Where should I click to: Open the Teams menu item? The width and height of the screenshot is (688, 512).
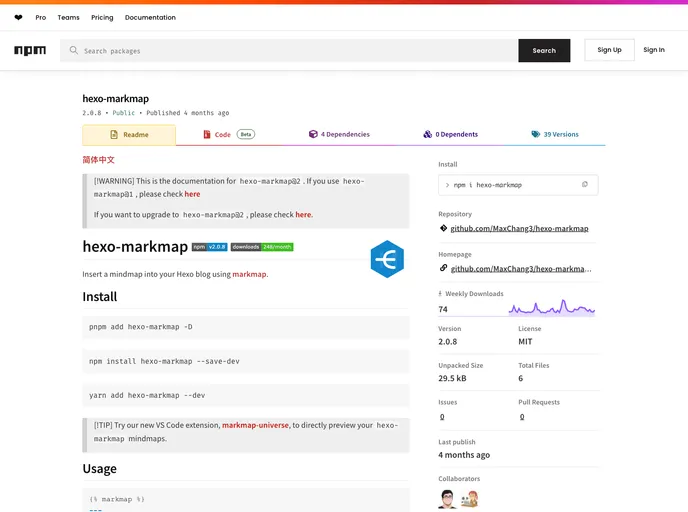(68, 18)
